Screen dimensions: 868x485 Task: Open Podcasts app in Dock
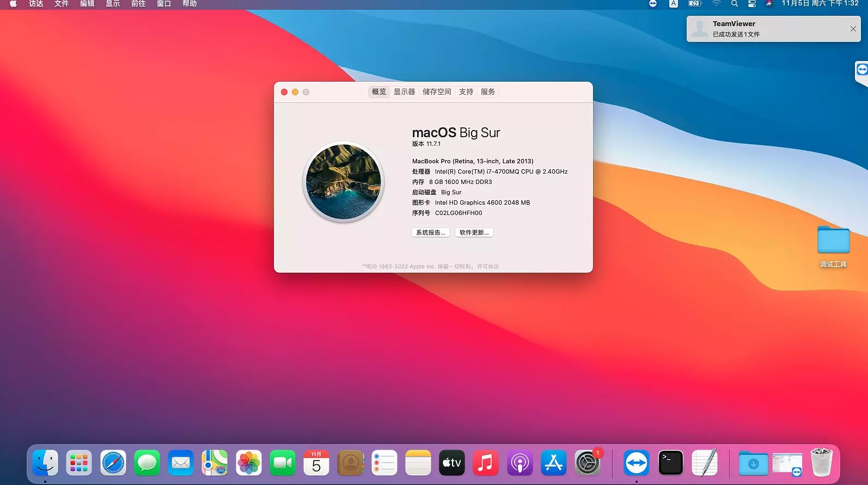pos(520,463)
